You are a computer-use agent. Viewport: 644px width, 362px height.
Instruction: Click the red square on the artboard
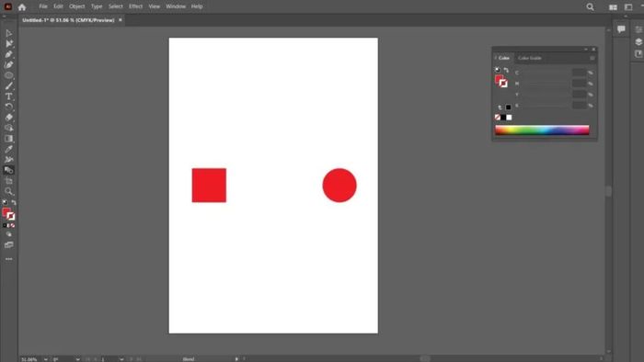[209, 186]
